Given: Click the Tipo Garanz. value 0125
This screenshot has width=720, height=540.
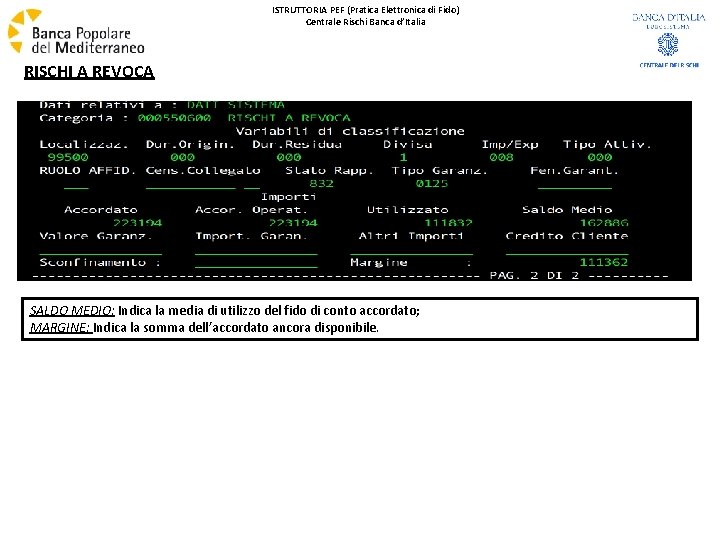Looking at the screenshot, I should [432, 184].
